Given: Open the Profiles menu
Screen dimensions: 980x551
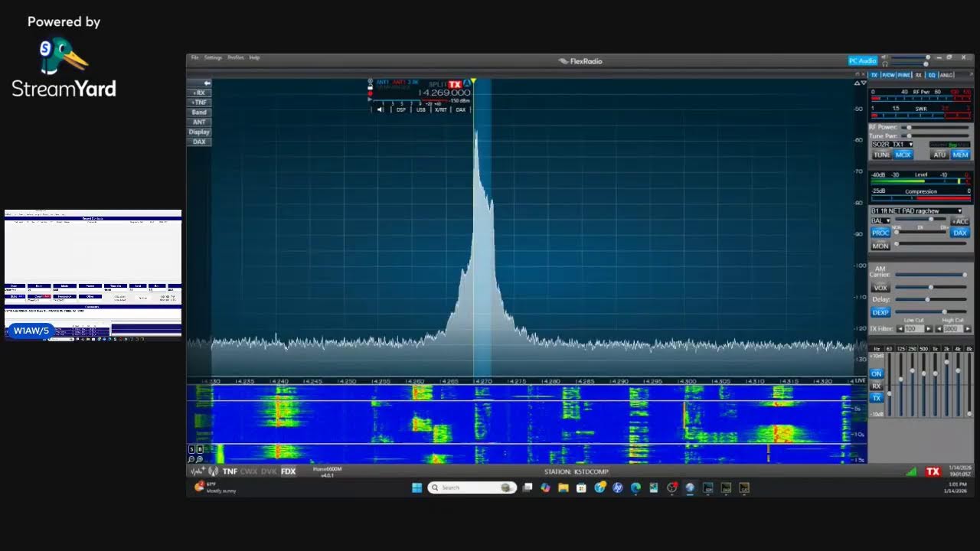Looking at the screenshot, I should tap(236, 57).
